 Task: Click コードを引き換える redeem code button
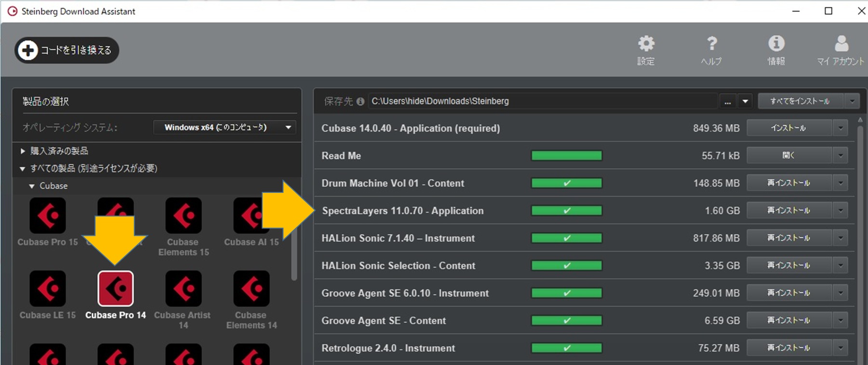click(67, 50)
